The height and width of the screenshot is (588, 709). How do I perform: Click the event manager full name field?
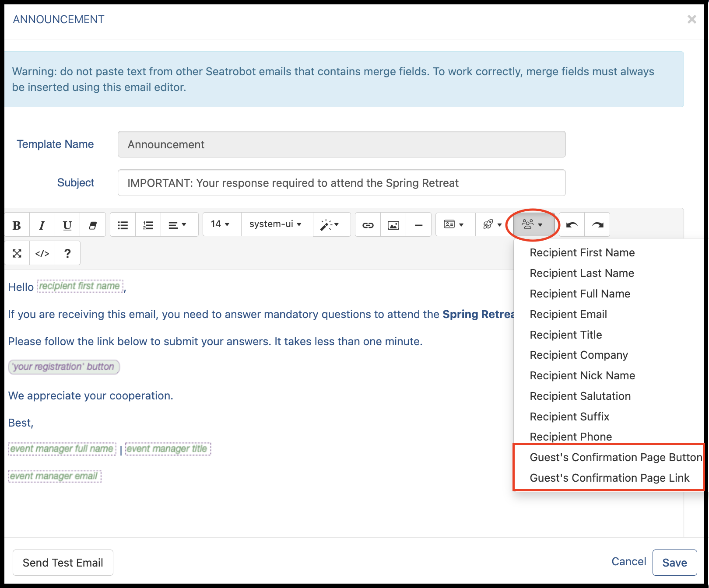62,449
